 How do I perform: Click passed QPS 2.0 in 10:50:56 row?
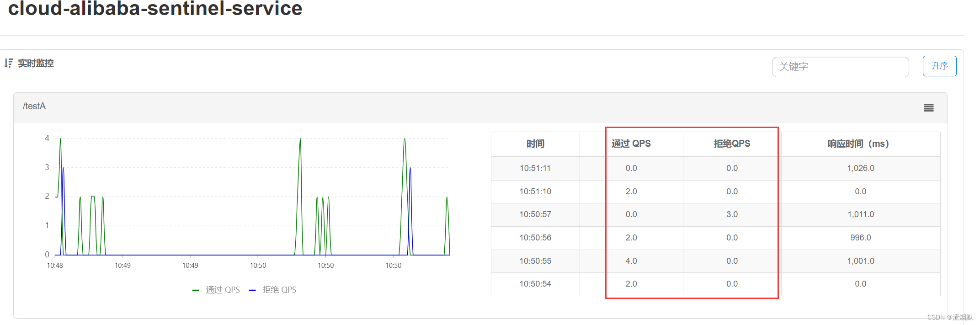631,238
